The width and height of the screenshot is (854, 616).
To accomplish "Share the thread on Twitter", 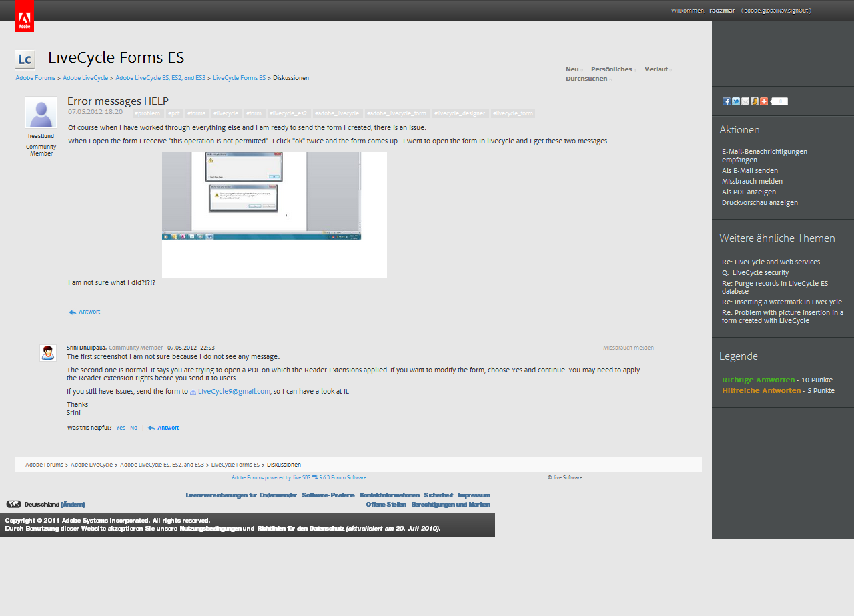I will [735, 101].
